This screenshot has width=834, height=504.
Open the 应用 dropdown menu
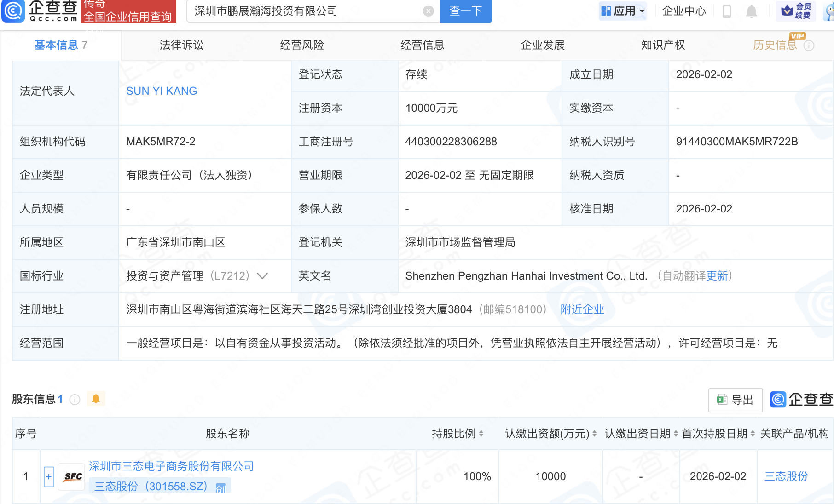[622, 11]
